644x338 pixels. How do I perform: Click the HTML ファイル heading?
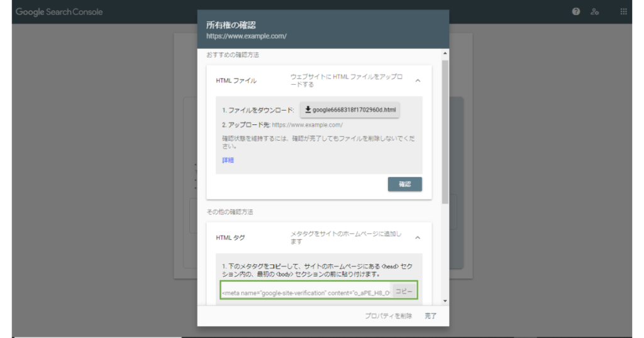click(x=236, y=81)
